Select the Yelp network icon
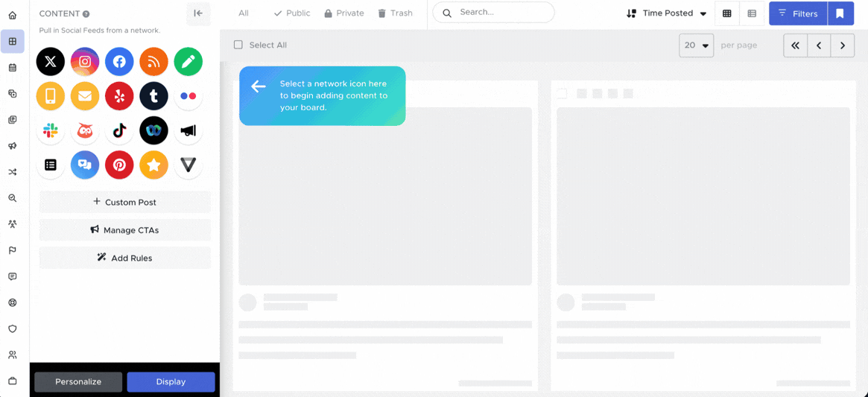868x397 pixels. [119, 96]
